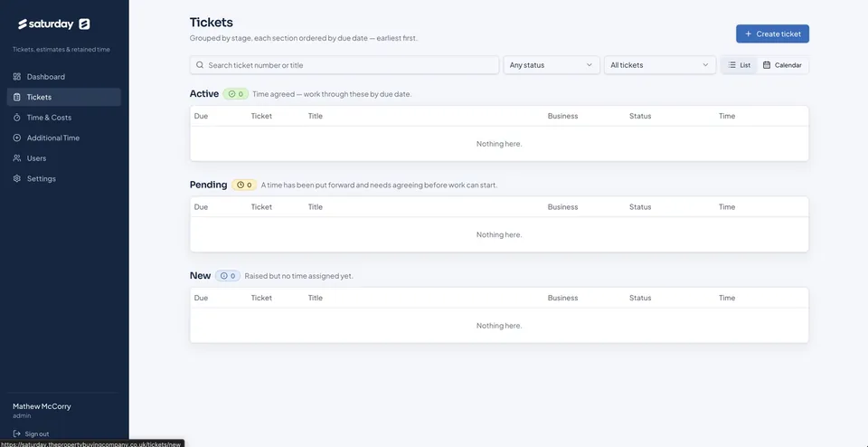The image size is (868, 447).
Task: Click the Dashboard grid icon
Action: click(x=16, y=76)
